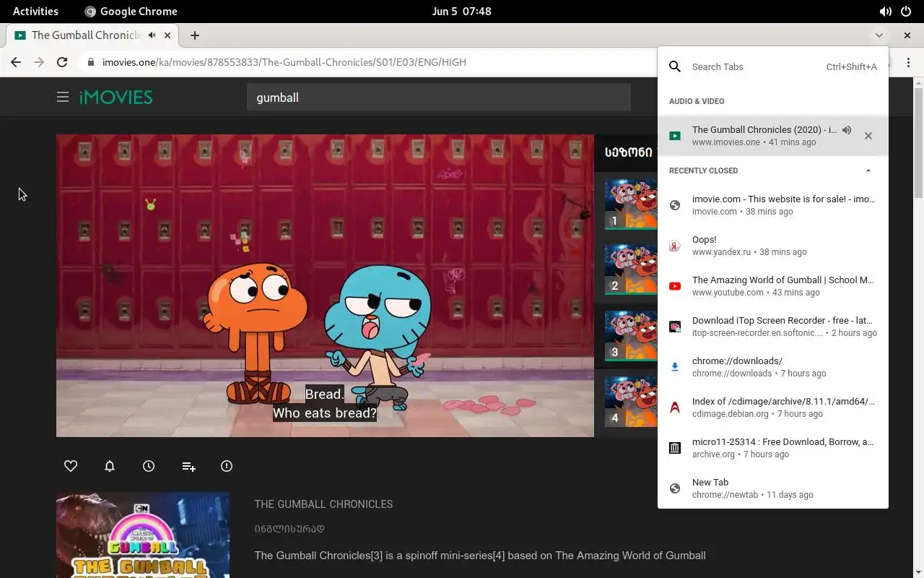Open Google Chrome app menu in top bar
This screenshot has height=578, width=924.
pos(131,11)
